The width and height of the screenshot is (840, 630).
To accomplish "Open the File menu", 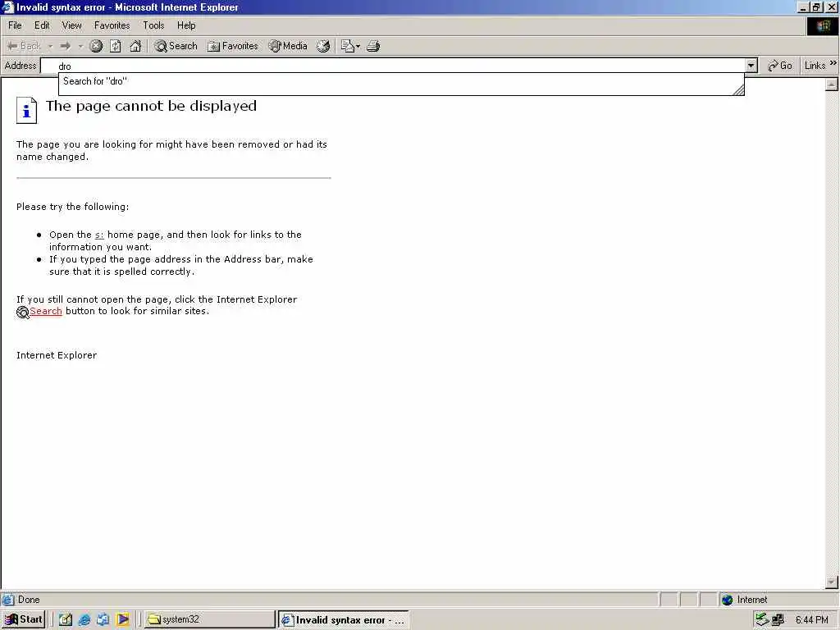I will pos(15,25).
